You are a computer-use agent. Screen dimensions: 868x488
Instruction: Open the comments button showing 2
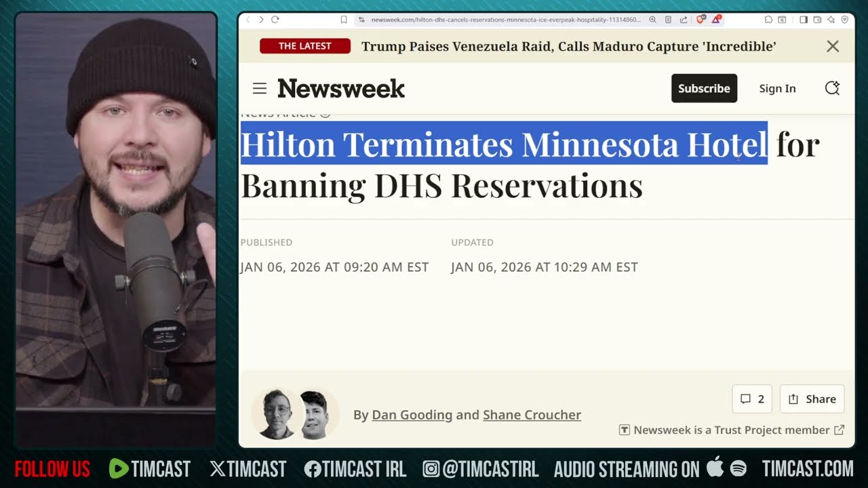point(752,399)
